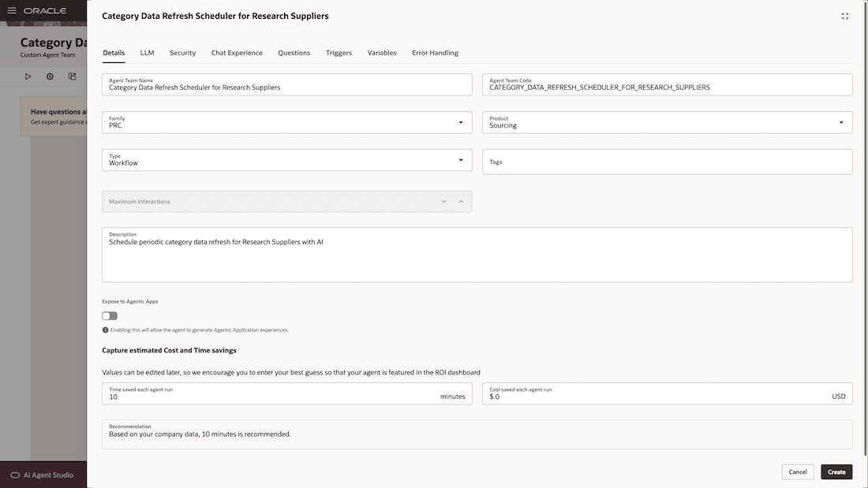Viewport: 868px width, 488px height.
Task: Switch to the Triggers tab
Action: pyautogui.click(x=339, y=52)
